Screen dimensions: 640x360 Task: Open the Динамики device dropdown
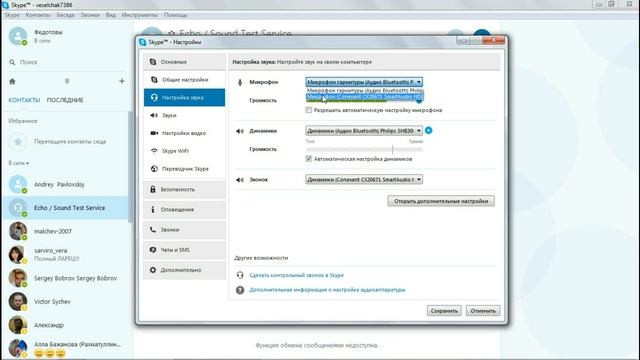(364, 131)
